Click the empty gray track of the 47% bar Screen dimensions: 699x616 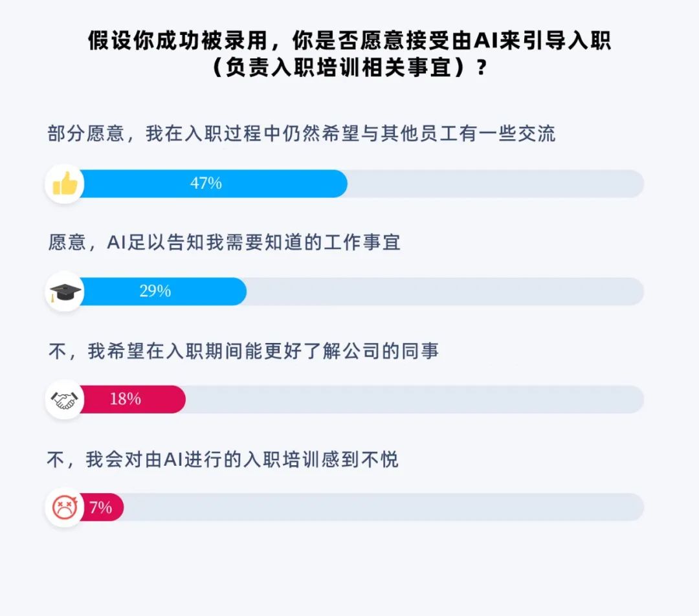coord(495,184)
